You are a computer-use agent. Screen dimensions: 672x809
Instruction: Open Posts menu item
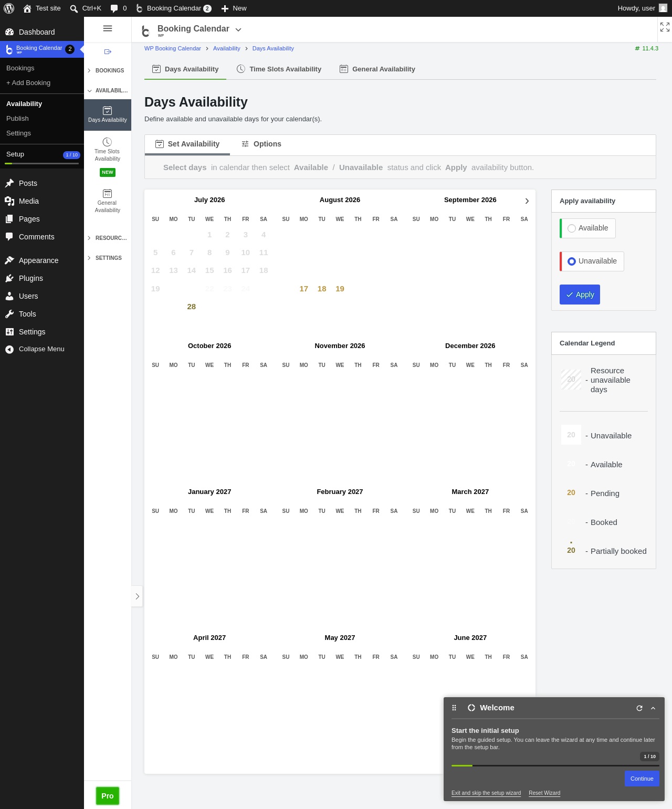pyautogui.click(x=42, y=183)
